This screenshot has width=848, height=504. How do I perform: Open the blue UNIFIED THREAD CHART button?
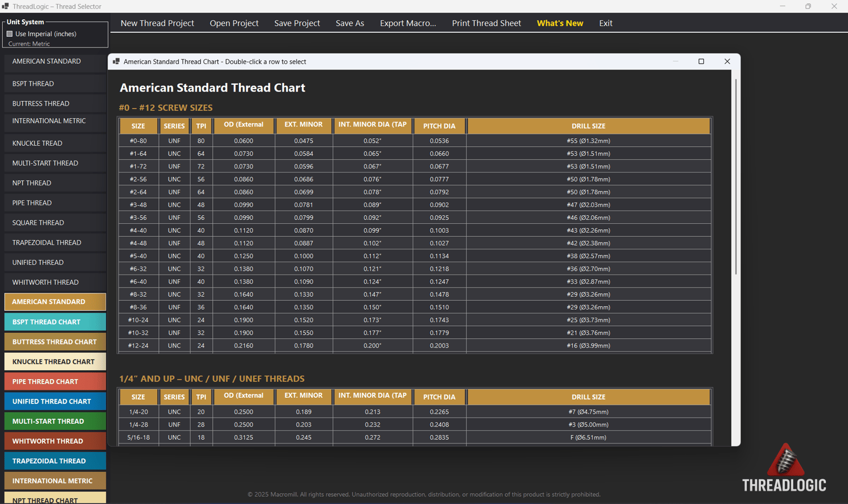coord(55,401)
